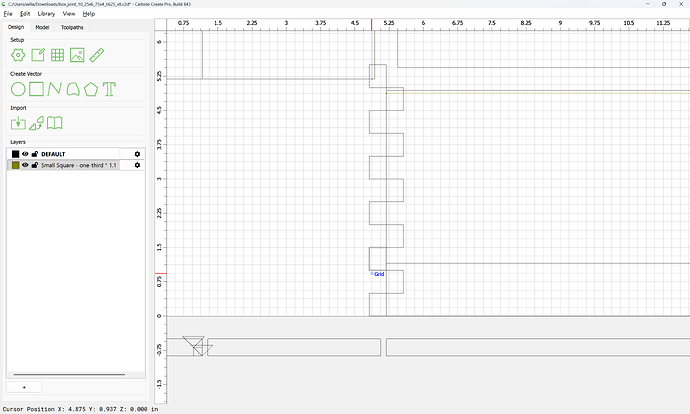Screen dimensions: 690x414
Task: Select the Curve shape tool
Action: [73, 89]
